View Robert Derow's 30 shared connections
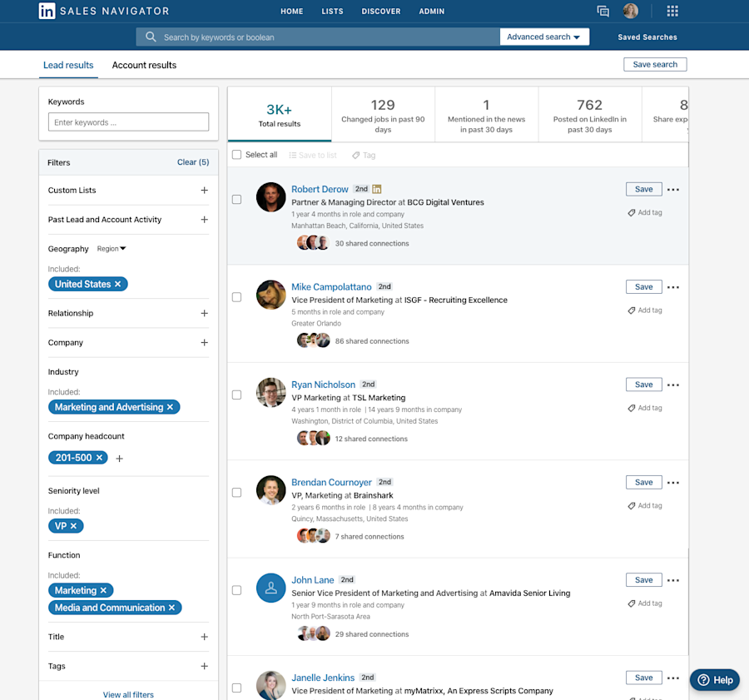749x700 pixels. tap(372, 244)
